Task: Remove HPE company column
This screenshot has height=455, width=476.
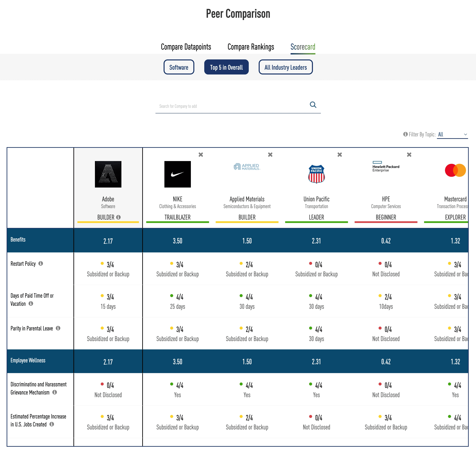Action: click(409, 155)
